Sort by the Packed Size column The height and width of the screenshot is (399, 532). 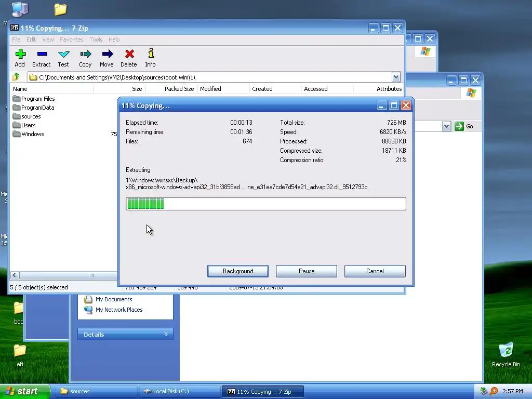tap(171, 89)
